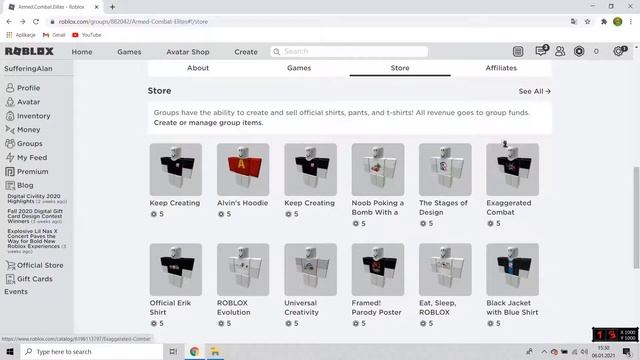640x360 pixels.
Task: Click the SufferingAlan username
Action: 28,69
